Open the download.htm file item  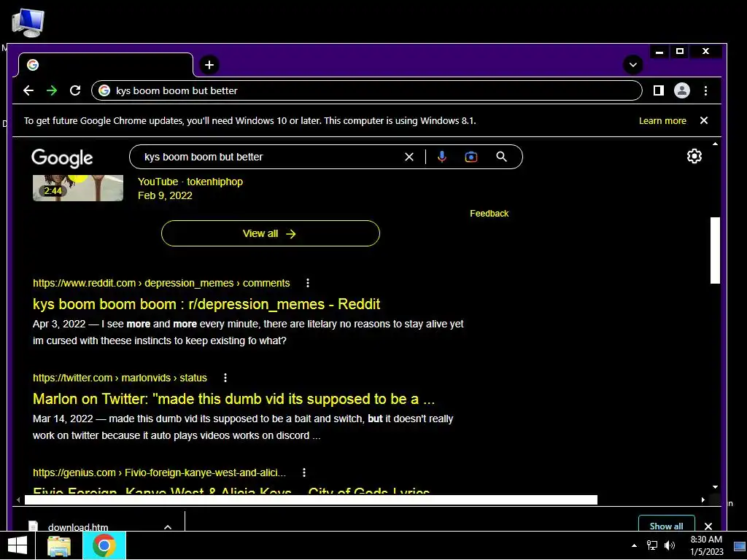click(78, 526)
